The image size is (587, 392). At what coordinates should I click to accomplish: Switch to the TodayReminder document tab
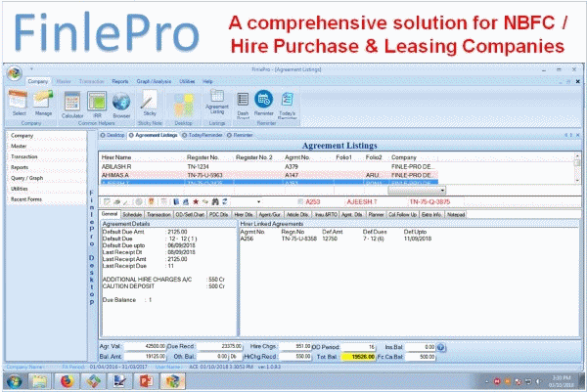click(x=203, y=135)
